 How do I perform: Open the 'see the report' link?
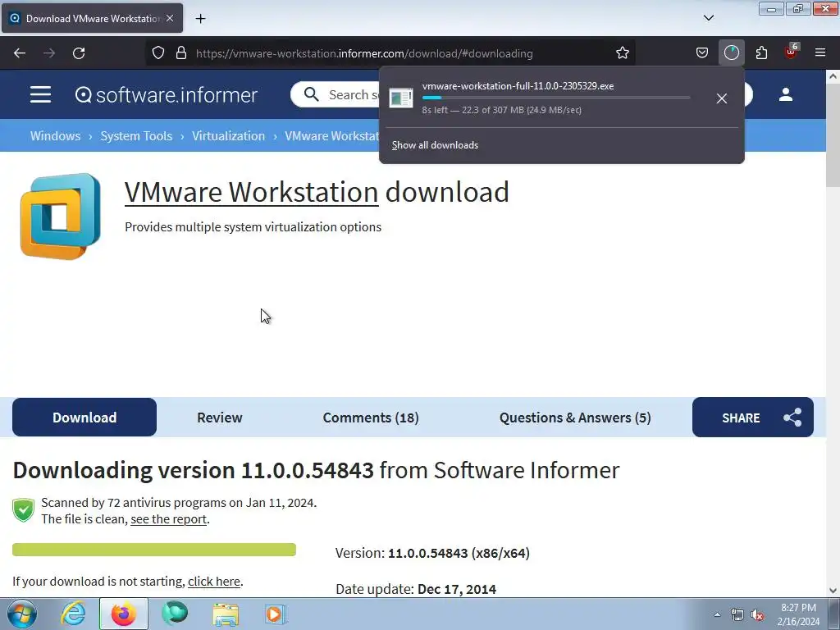point(169,519)
